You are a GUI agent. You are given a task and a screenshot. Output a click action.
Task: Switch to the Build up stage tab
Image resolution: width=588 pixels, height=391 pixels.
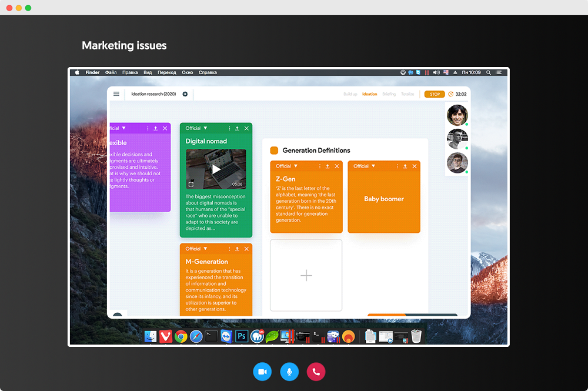coord(350,94)
